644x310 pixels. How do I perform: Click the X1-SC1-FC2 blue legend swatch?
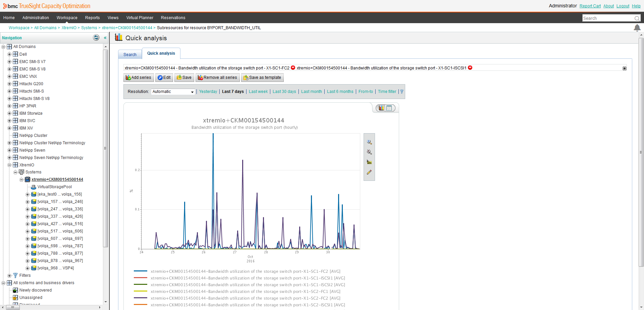coord(141,271)
